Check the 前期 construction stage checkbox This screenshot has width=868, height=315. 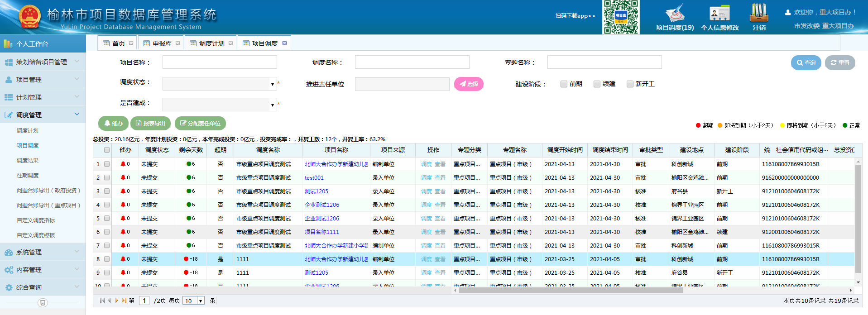point(564,84)
